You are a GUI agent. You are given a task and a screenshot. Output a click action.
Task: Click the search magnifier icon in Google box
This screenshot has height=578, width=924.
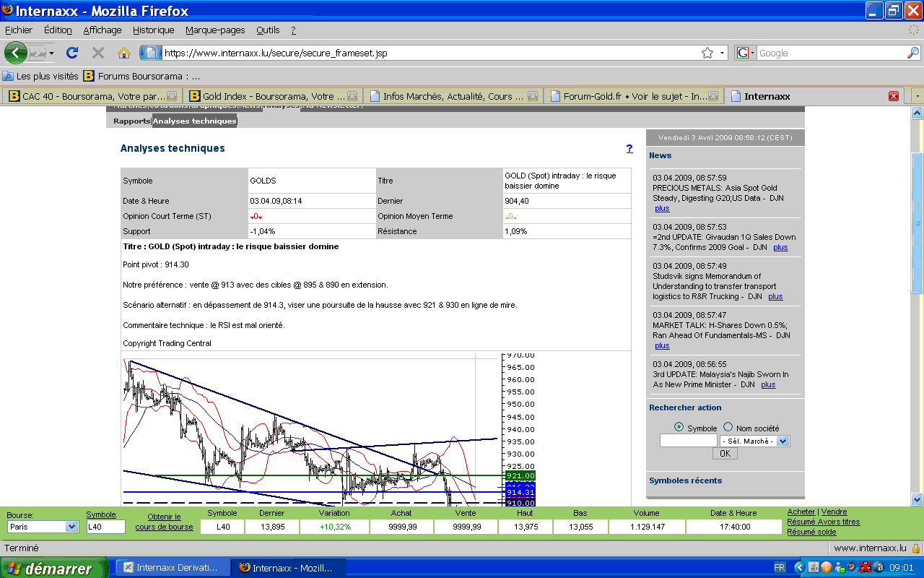pos(913,53)
